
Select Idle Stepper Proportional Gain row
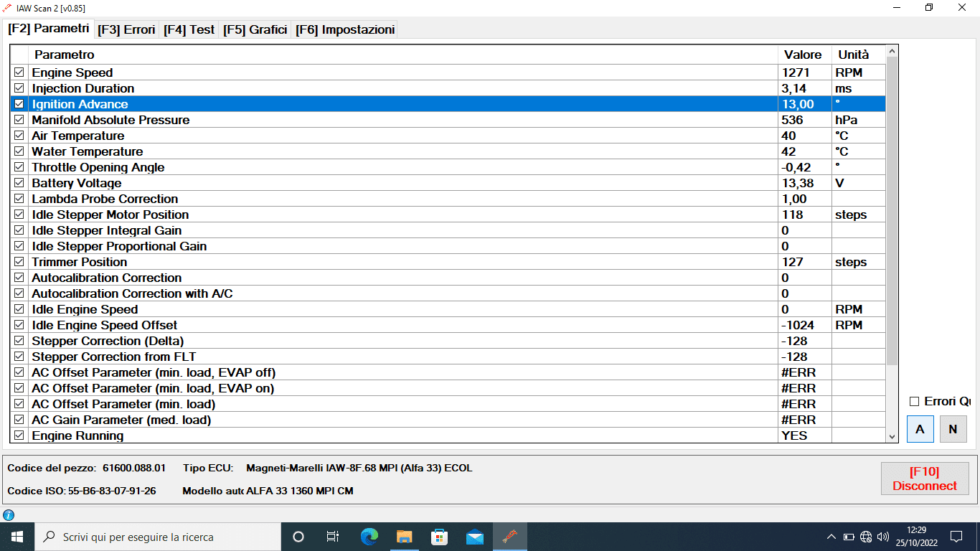[448, 246]
